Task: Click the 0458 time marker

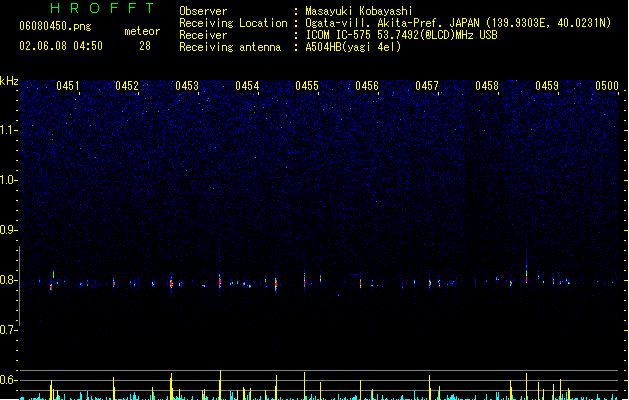Action: [487, 86]
